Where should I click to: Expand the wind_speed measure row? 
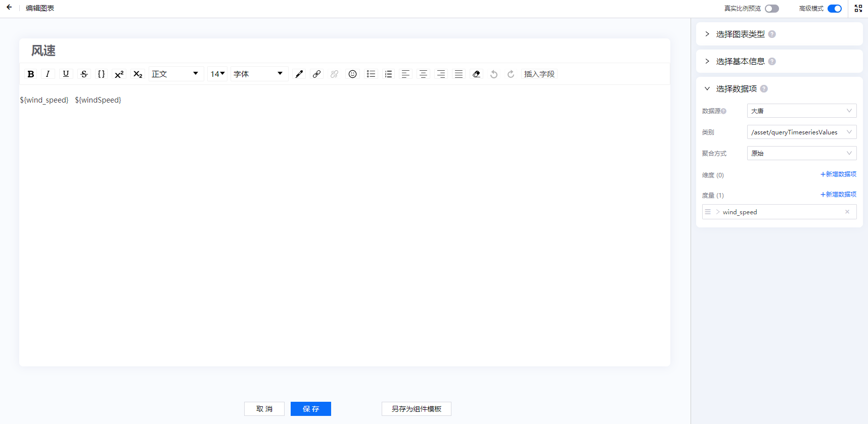pos(718,212)
